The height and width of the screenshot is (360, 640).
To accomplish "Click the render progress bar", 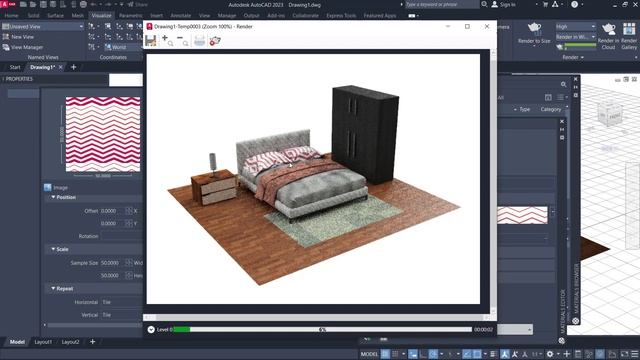I will (x=322, y=329).
